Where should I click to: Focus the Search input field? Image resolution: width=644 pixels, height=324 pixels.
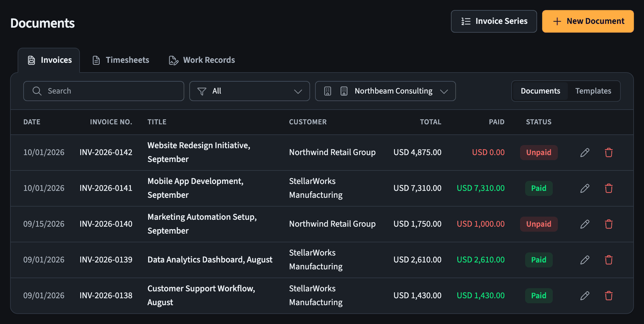(x=104, y=91)
